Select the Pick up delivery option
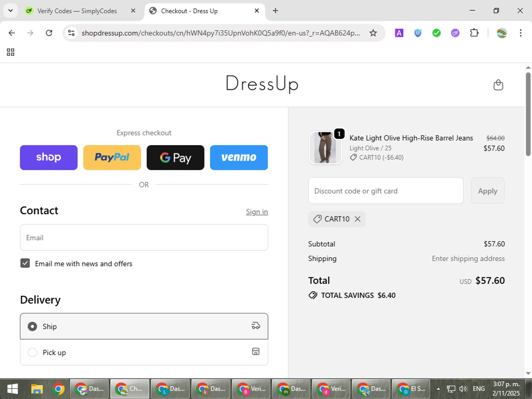The height and width of the screenshot is (399, 532). 144,352
